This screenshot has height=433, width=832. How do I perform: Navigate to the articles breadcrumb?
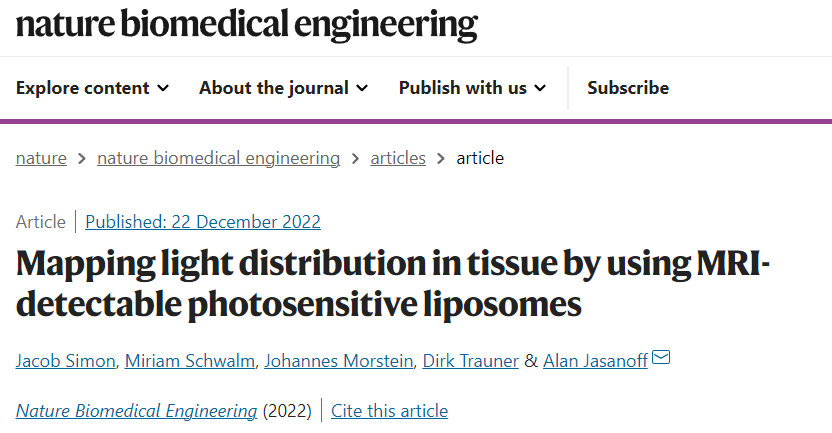point(398,158)
